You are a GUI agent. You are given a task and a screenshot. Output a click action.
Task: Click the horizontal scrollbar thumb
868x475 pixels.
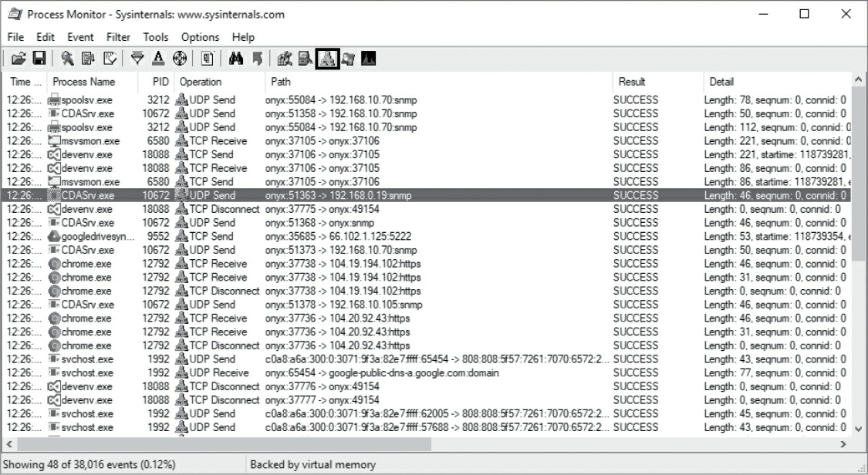click(224, 444)
